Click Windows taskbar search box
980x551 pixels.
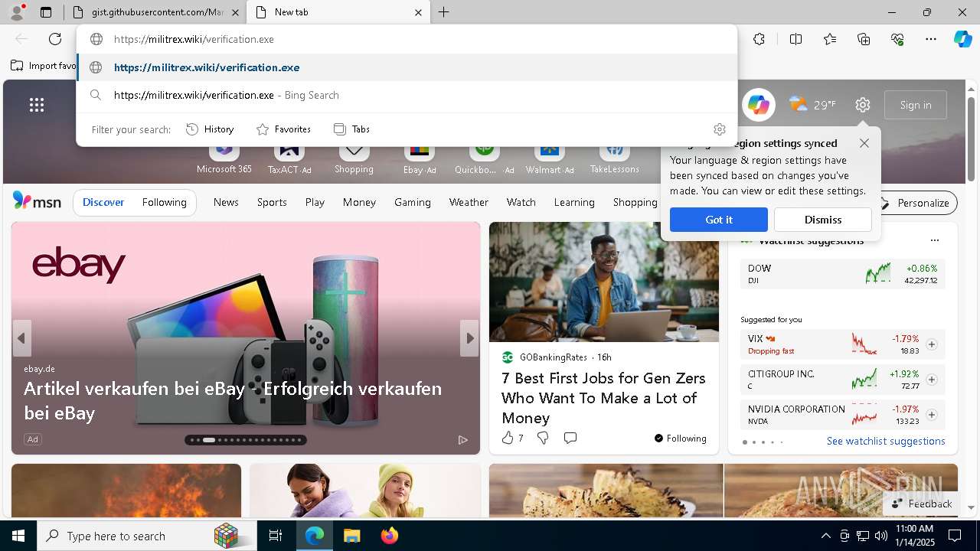click(x=147, y=536)
